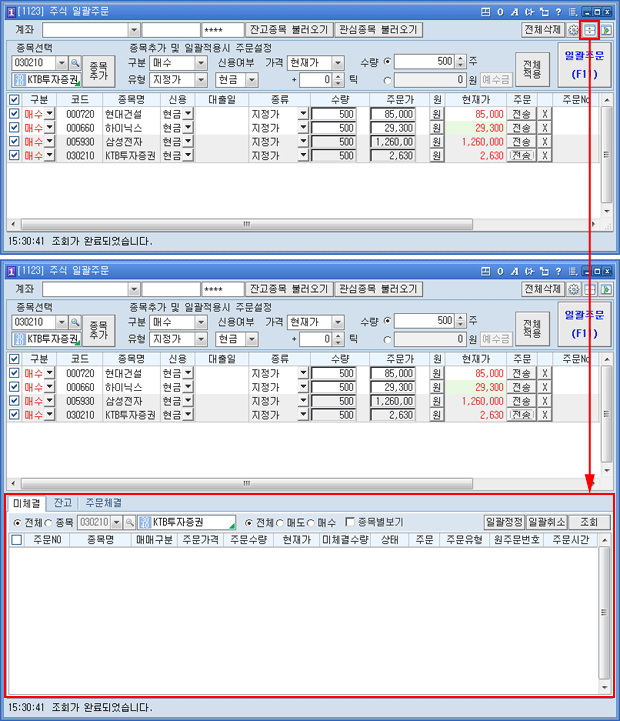The image size is (620, 721).
Task: Select the 매도 radio button in 미체결 panel
Action: pyautogui.click(x=281, y=522)
